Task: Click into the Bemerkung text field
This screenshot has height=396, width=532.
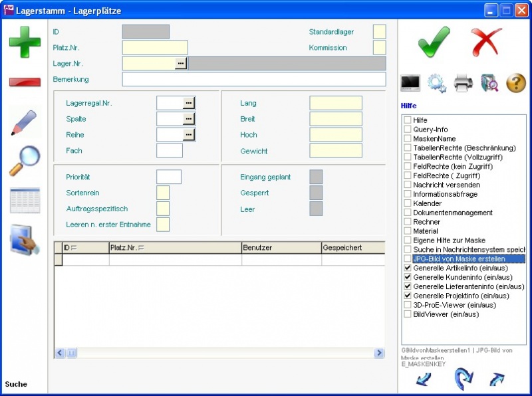Action: [x=253, y=80]
